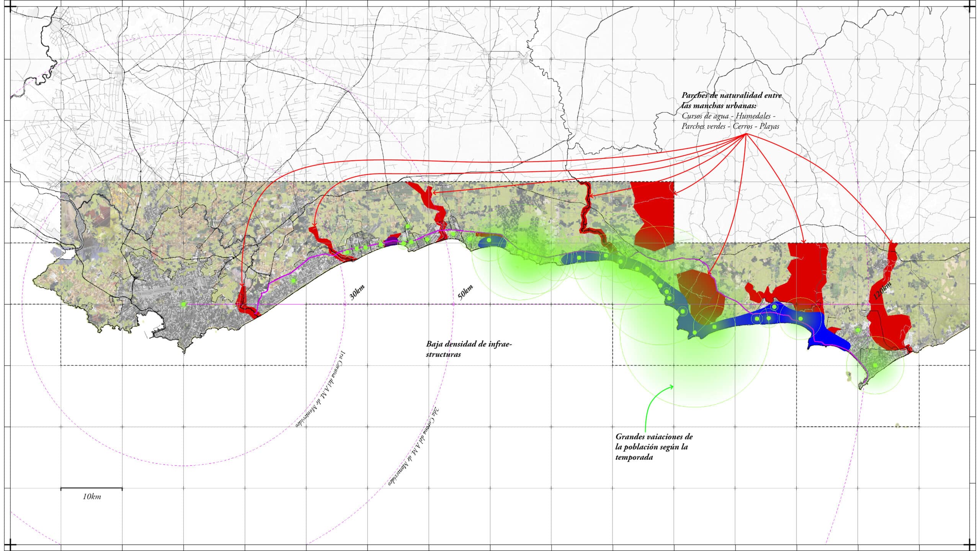Click 'Parches de naturalidad entre las manchas urbanas' heading
This screenshot has width=980, height=551.
[x=732, y=101]
